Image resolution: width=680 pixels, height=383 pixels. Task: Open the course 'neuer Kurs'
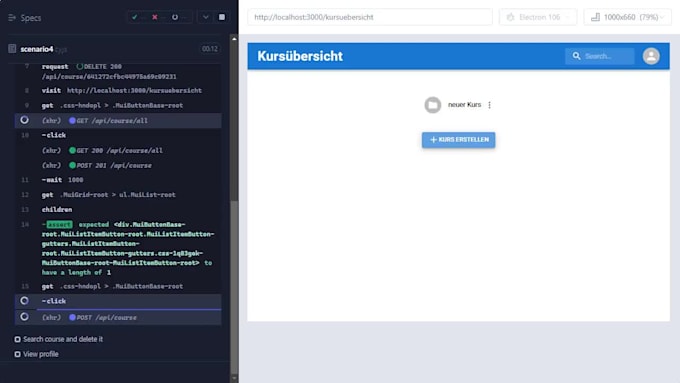click(x=464, y=105)
